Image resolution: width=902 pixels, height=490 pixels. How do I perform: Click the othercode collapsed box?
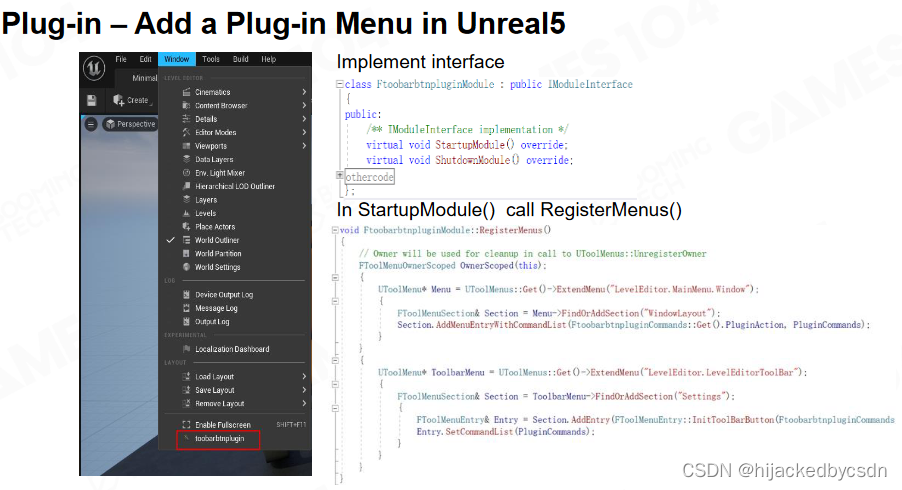(x=369, y=177)
